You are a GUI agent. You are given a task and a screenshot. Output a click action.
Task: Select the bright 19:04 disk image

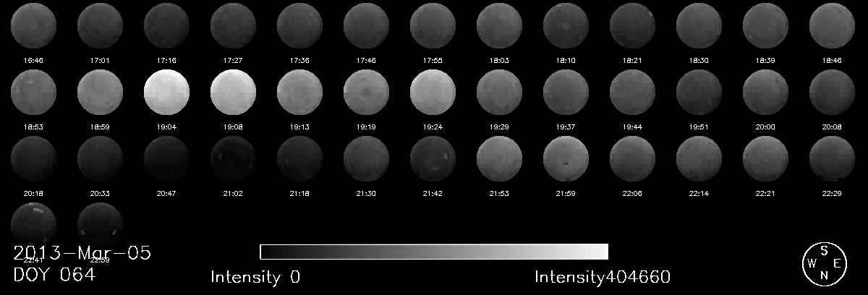tap(167, 93)
